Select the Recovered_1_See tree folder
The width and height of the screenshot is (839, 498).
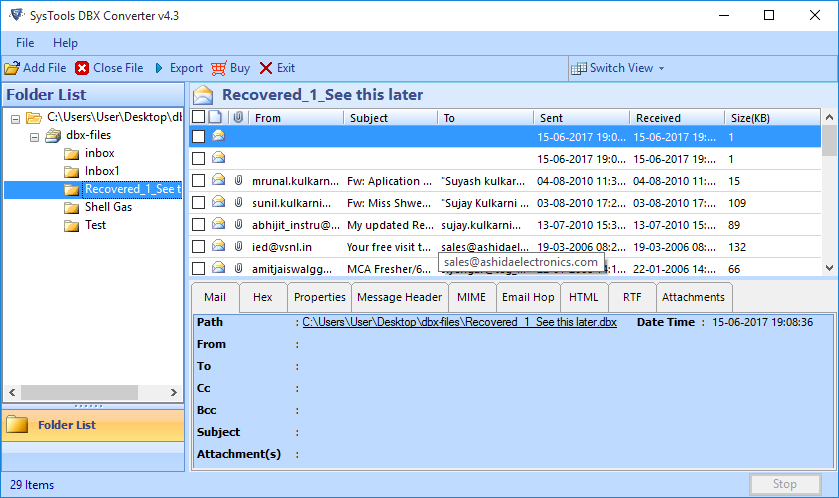pyautogui.click(x=133, y=189)
